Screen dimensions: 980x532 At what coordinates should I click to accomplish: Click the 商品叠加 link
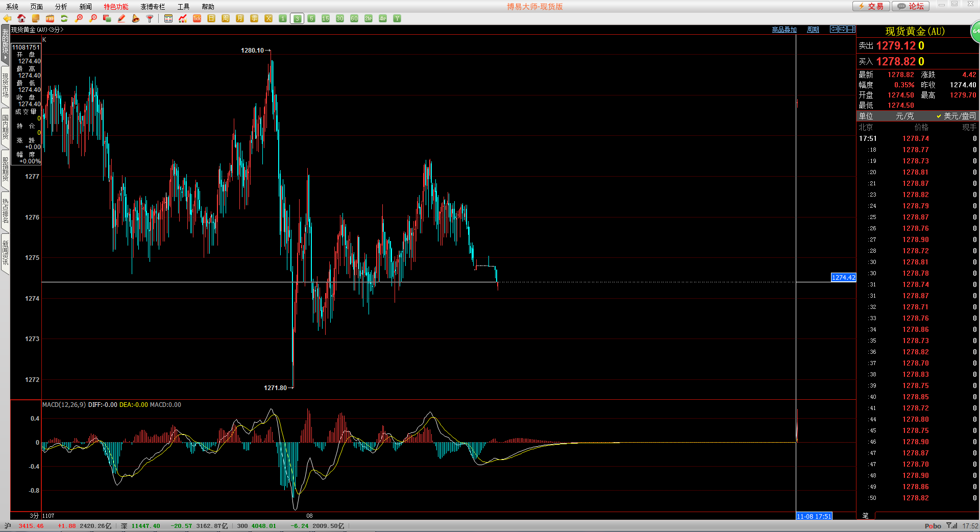[x=784, y=30]
